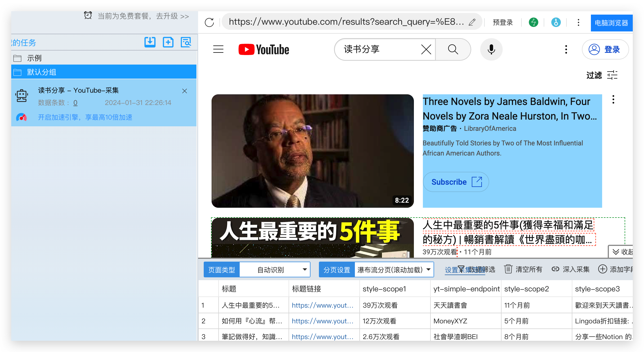
Task: Open the title link in row 2
Action: [x=323, y=321]
